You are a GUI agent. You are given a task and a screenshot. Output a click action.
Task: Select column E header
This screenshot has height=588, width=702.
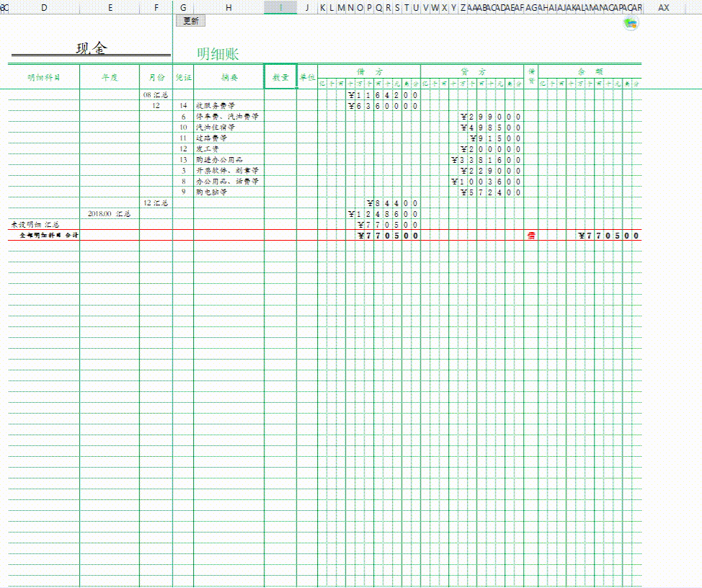[110, 7]
